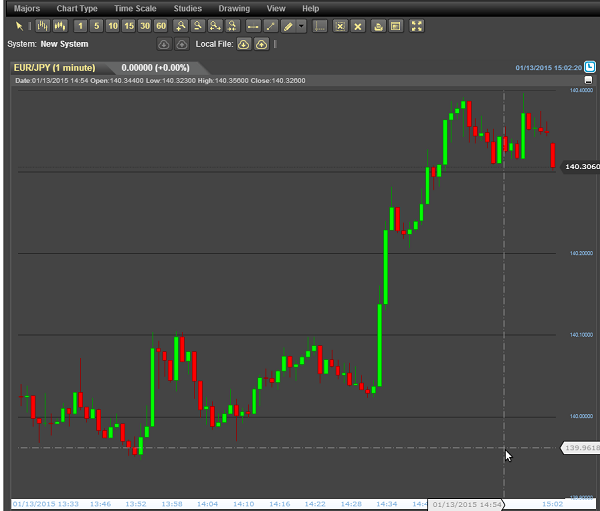
Task: Click the 140.3060 current price label
Action: (x=582, y=167)
